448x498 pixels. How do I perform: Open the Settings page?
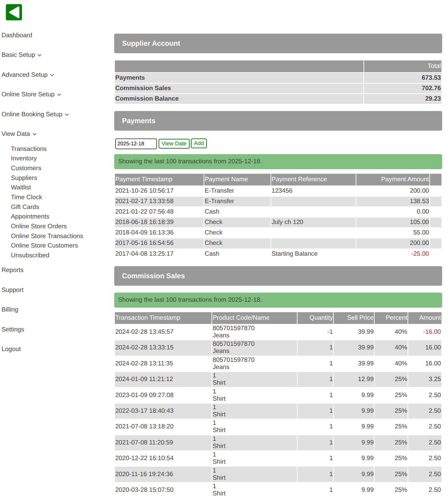pos(13,329)
